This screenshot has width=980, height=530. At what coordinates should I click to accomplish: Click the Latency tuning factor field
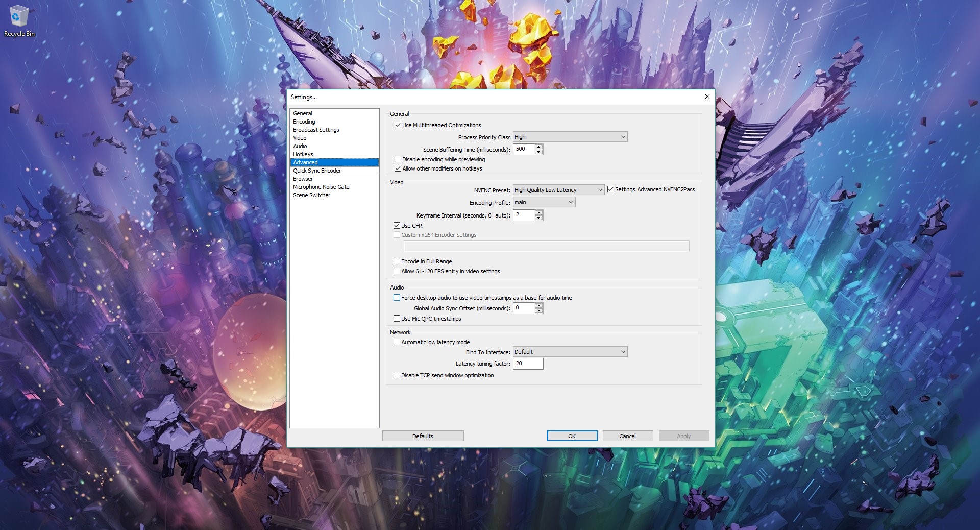pyautogui.click(x=528, y=364)
